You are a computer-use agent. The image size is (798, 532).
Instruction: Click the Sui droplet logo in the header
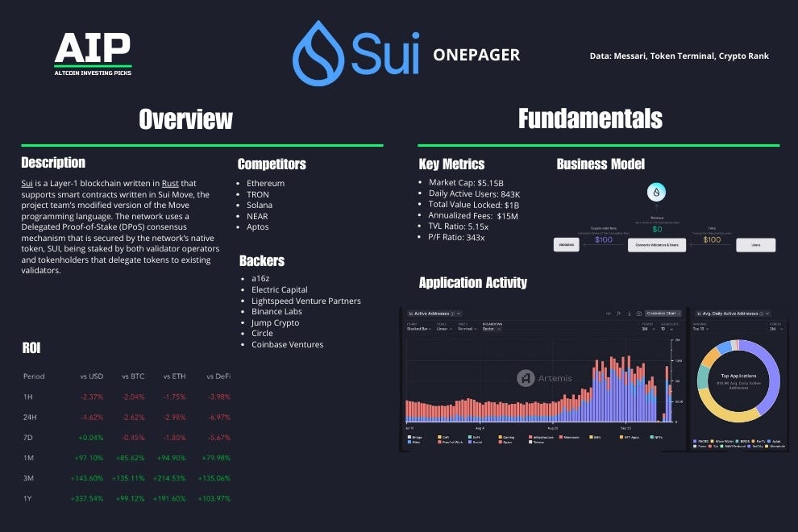318,53
